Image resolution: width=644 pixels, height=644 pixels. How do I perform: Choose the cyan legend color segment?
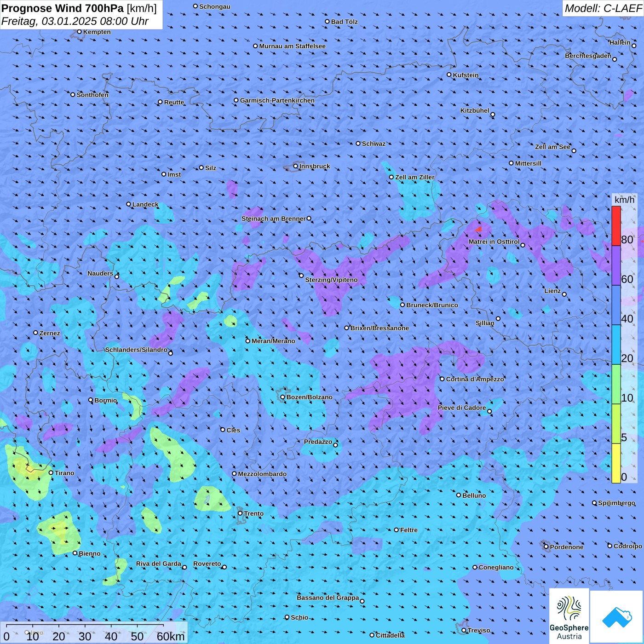(616, 345)
